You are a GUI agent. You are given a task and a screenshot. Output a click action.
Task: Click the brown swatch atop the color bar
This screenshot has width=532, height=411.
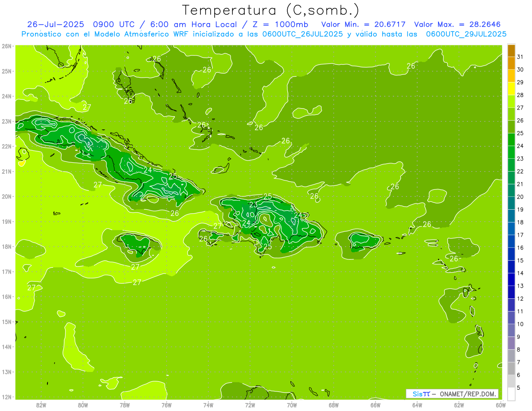(511, 51)
